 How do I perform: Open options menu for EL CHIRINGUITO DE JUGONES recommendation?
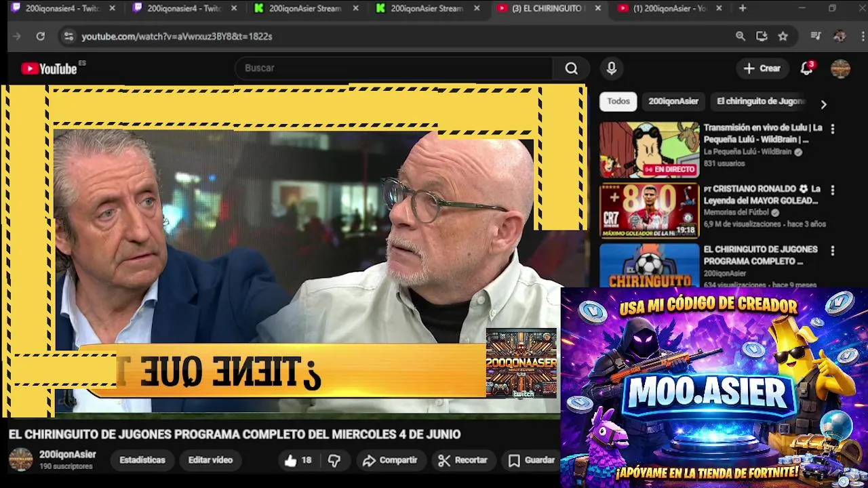[x=832, y=251]
